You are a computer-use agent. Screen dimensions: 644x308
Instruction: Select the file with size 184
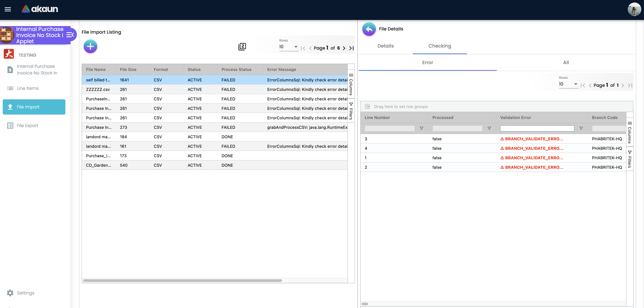[x=214, y=137]
